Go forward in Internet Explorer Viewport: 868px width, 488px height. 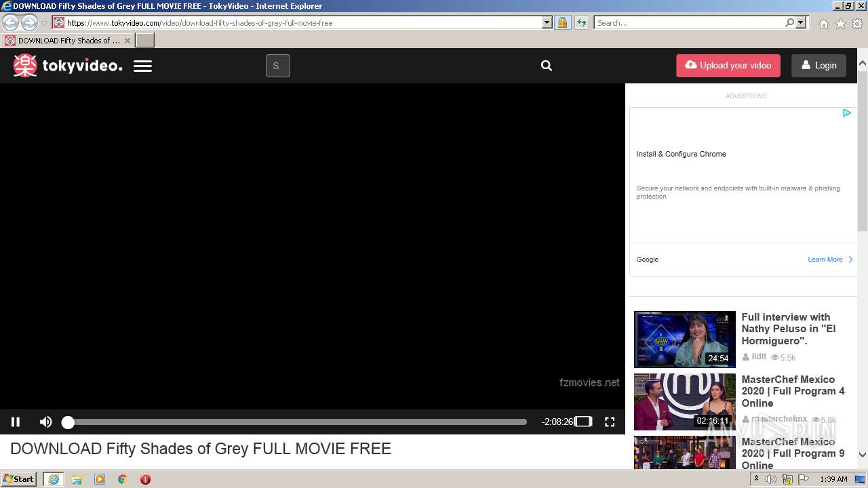click(29, 22)
